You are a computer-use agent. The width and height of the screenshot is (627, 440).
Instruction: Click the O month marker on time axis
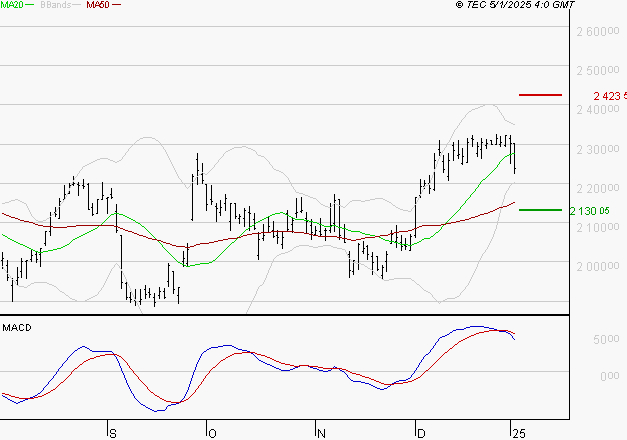pos(212,433)
